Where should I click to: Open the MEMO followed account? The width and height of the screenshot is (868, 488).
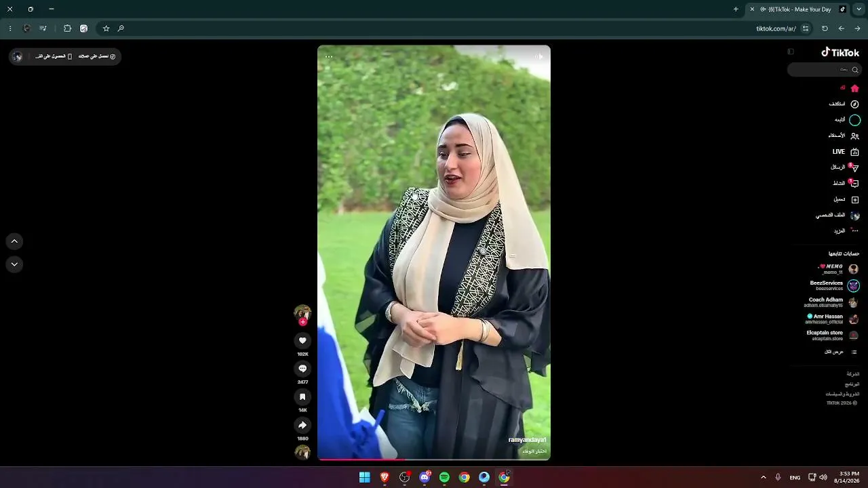click(839, 269)
